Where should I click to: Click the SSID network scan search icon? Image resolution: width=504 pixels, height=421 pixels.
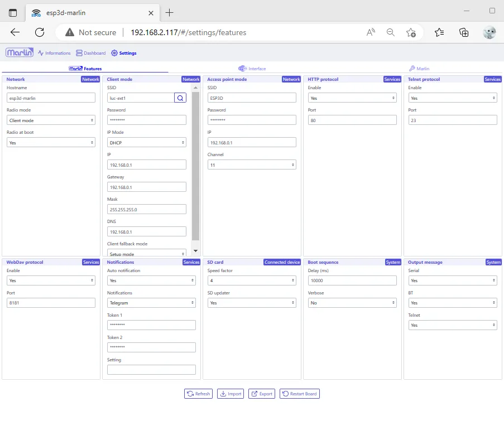tap(180, 98)
